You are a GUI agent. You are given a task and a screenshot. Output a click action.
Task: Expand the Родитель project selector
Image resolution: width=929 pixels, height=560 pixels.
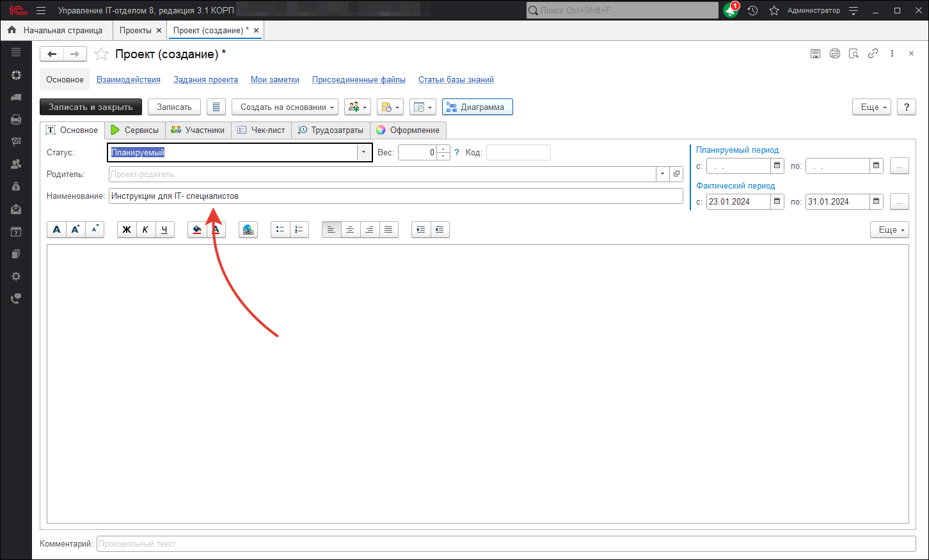[x=662, y=174]
